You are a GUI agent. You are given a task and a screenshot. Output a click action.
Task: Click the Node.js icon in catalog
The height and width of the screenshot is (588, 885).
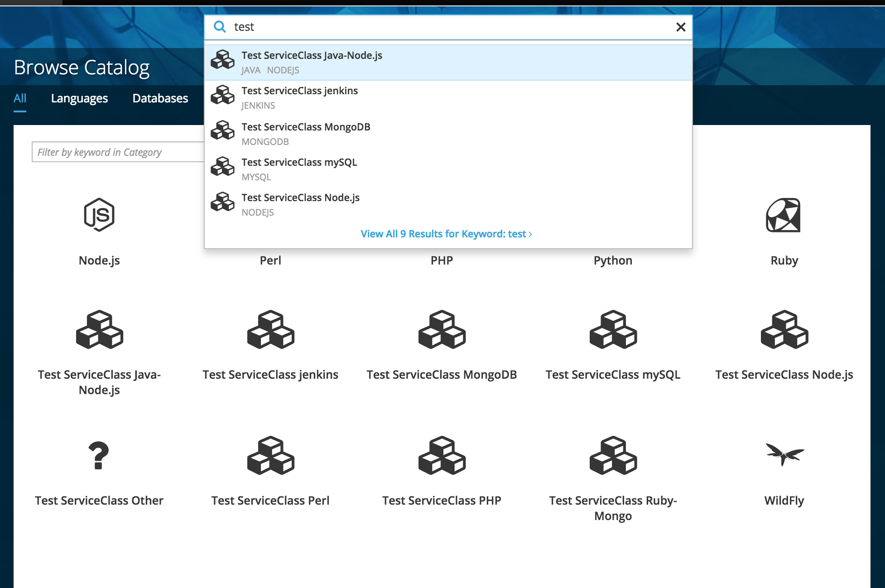(x=99, y=212)
